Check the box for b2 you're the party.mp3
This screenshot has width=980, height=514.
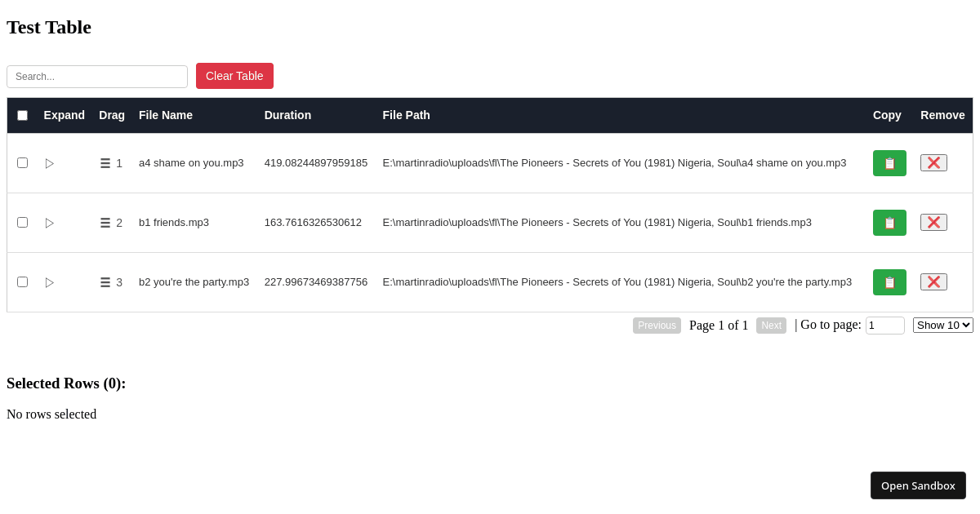click(22, 281)
